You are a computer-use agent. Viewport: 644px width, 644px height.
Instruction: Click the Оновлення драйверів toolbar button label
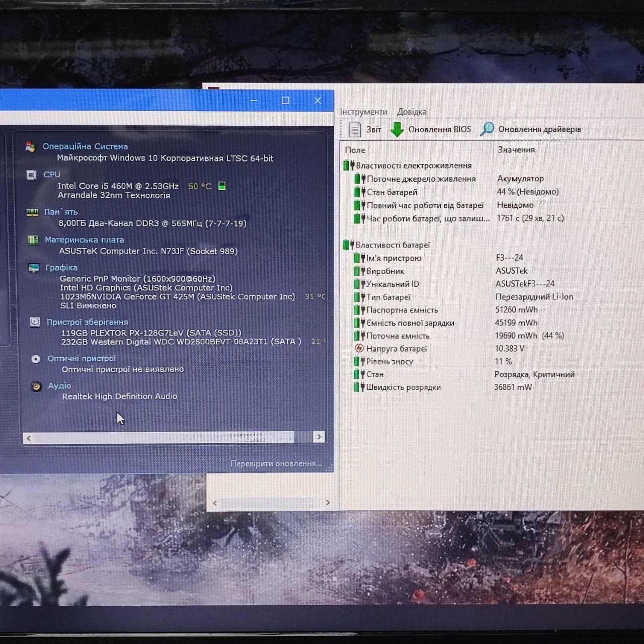coord(539,129)
